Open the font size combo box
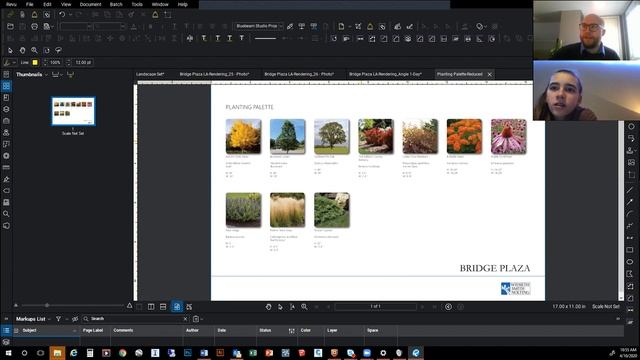640x360 pixels. (109, 27)
